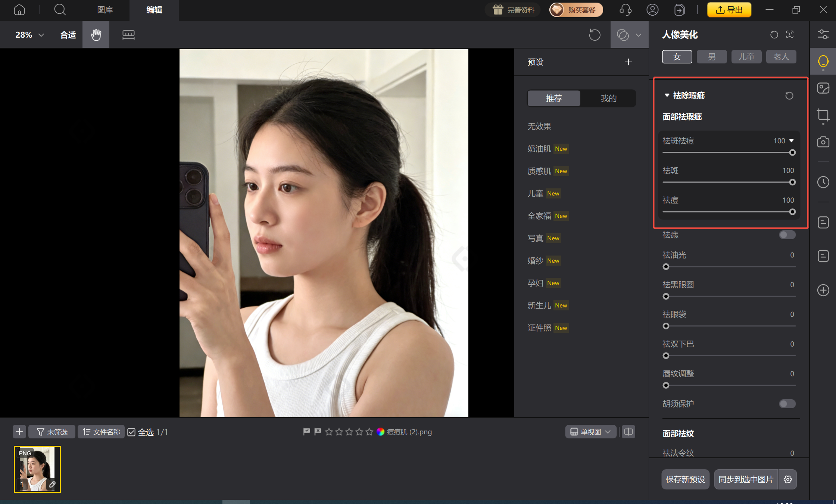Click 保存新预设 button
Viewport: 836px width, 504px height.
[x=685, y=479]
